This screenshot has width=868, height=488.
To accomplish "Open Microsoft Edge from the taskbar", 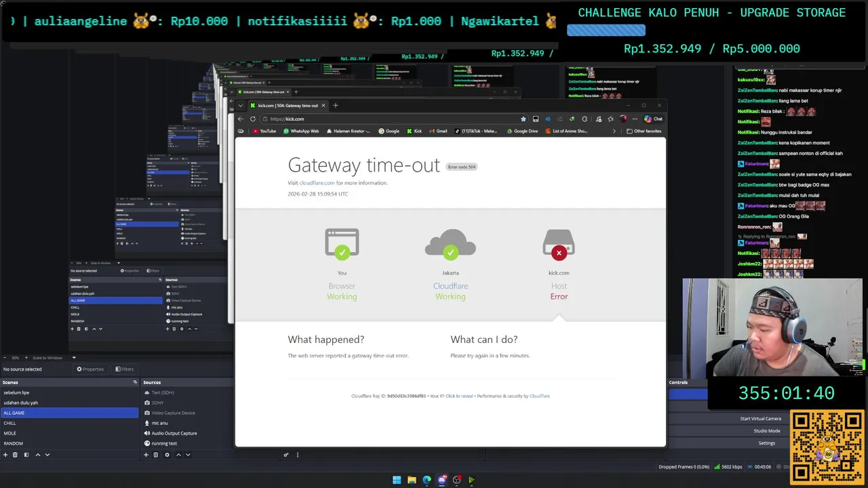I will 427,480.
